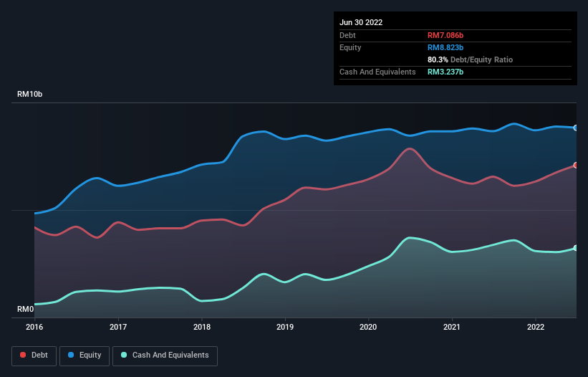Click the Debt label in tooltip
Viewport: 588px width, 377px height.
pos(347,35)
